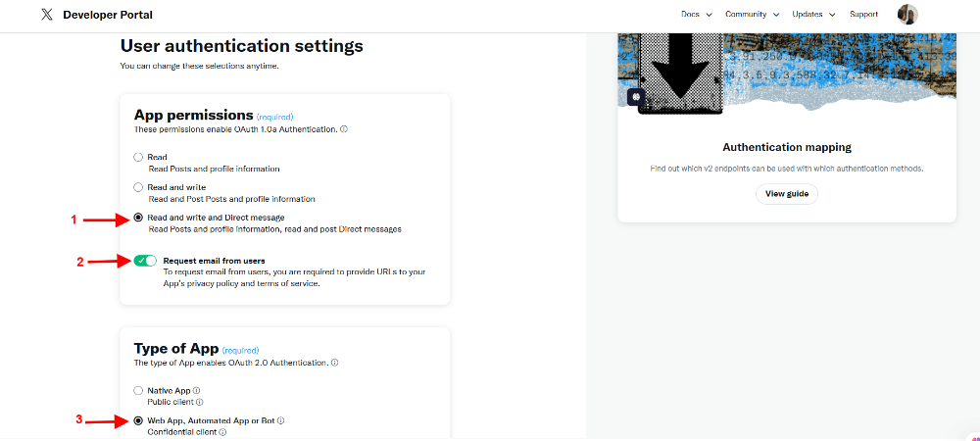Choose Native App radio option
The width and height of the screenshot is (980, 441).
[x=138, y=390]
